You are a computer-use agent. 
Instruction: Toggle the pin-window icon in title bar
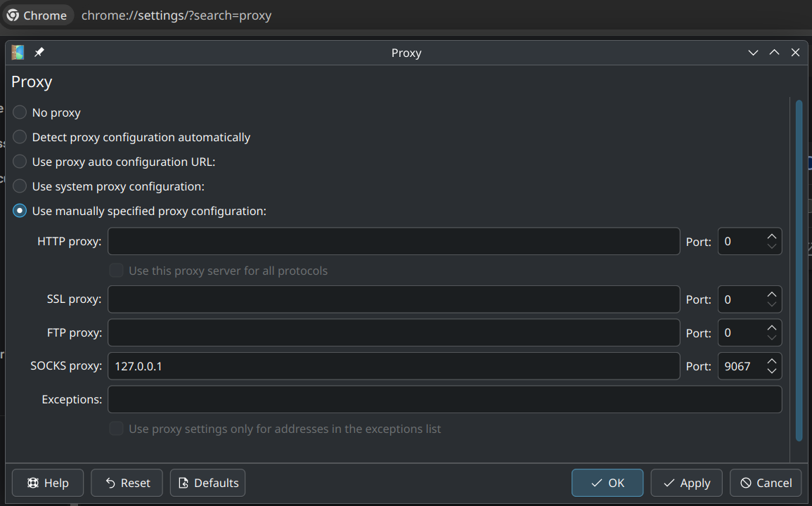pyautogui.click(x=39, y=52)
